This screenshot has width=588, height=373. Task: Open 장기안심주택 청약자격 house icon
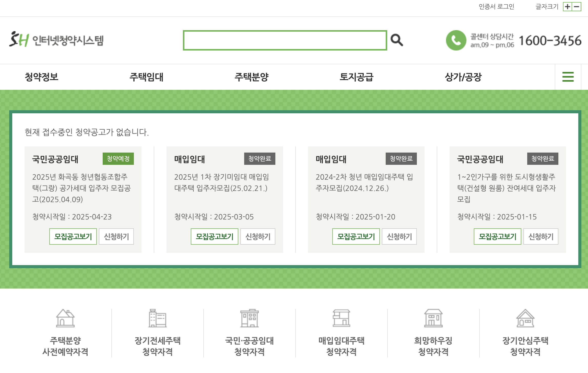coord(525,318)
